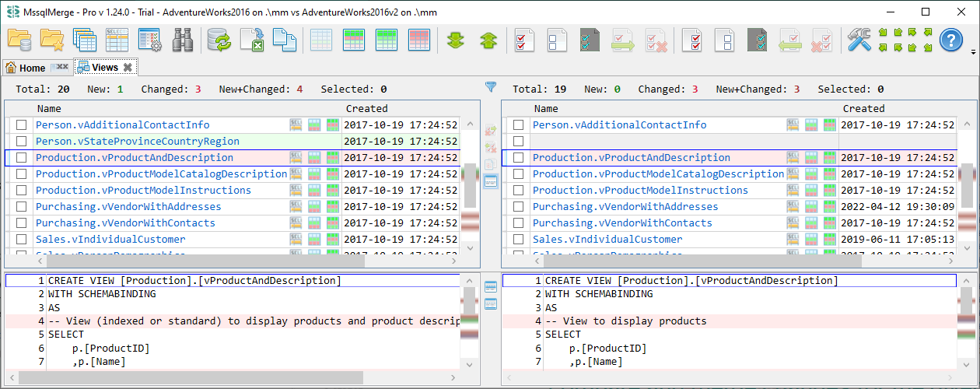Click the stacked tables toolbar icon

tap(84, 40)
